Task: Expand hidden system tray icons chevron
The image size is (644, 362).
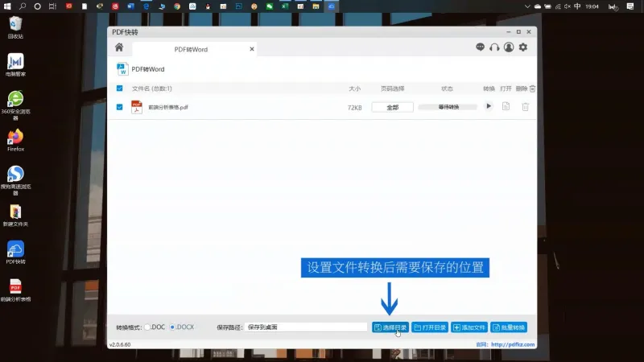Action: (527, 6)
